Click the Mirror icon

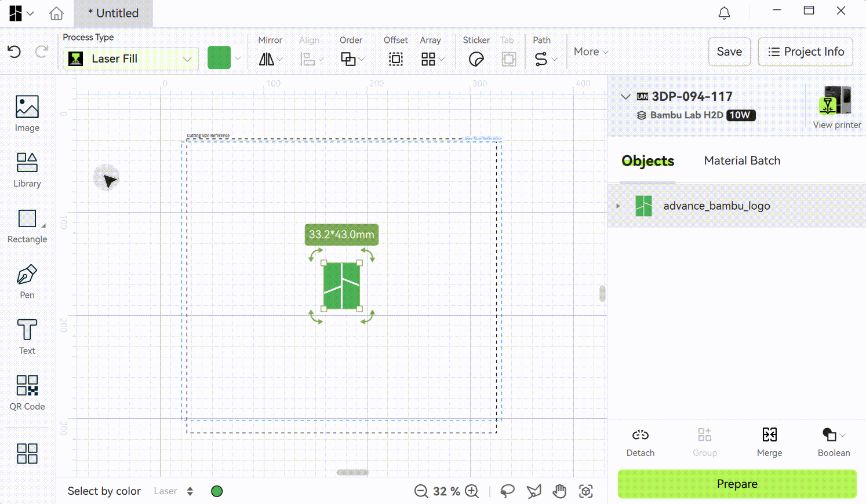pos(266,59)
